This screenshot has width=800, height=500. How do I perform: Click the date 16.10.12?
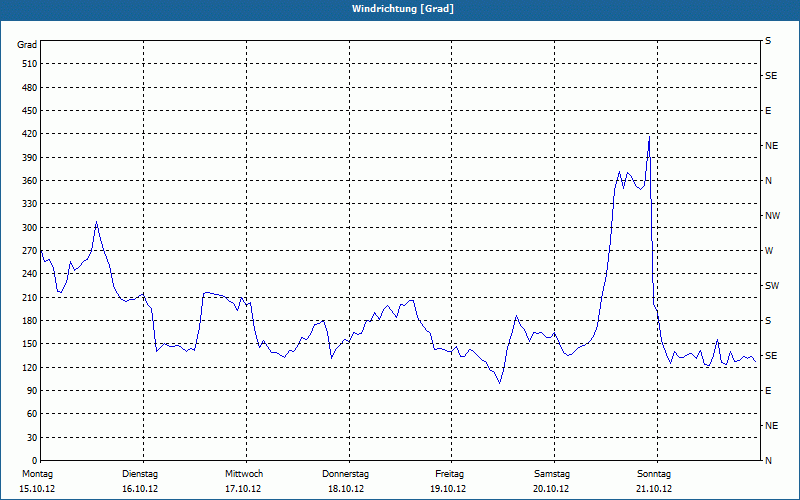point(140,489)
